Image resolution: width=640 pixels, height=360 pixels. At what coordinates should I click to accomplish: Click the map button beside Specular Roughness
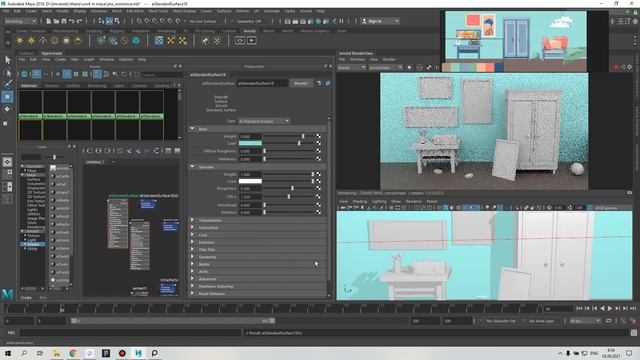(x=318, y=189)
